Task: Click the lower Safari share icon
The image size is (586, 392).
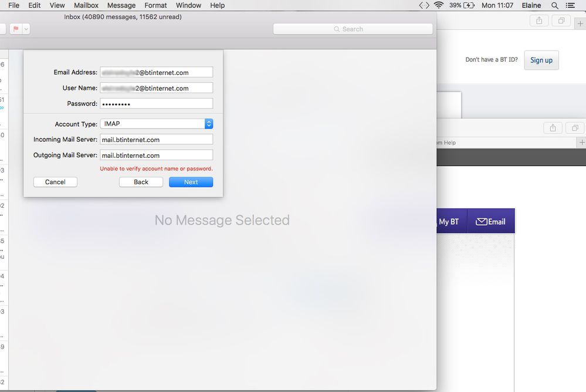Action: click(x=553, y=128)
